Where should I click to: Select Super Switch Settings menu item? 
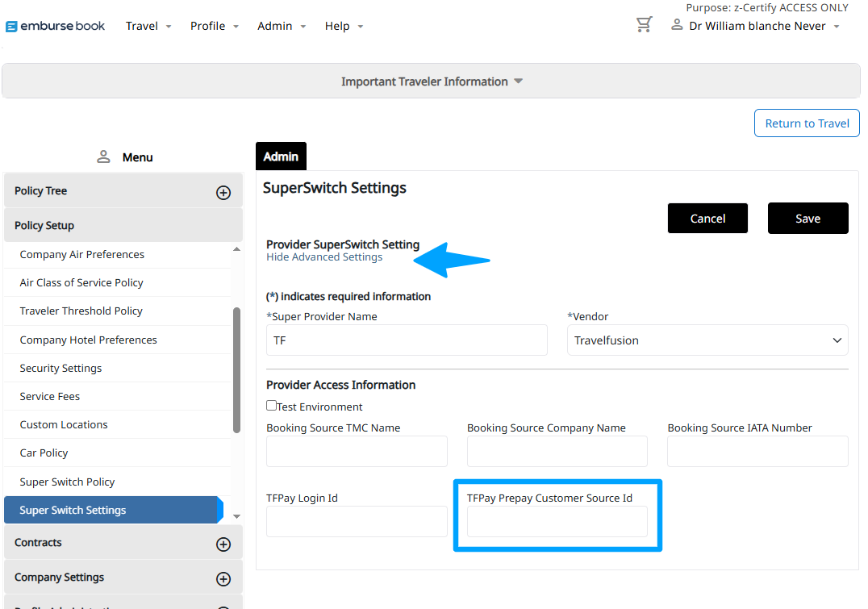pyautogui.click(x=114, y=510)
